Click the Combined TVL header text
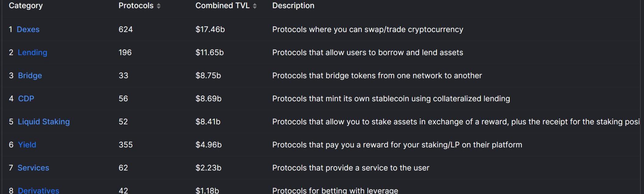 [x=222, y=5]
